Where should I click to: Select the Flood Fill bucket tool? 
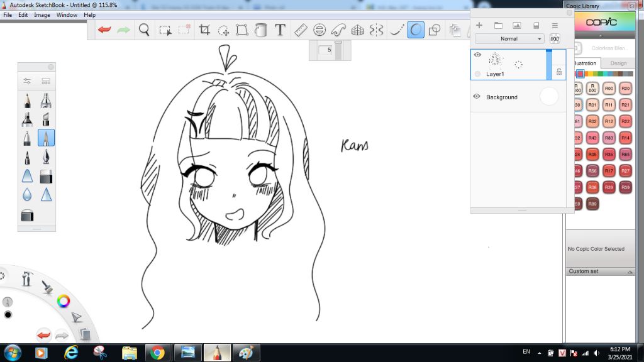(260, 30)
